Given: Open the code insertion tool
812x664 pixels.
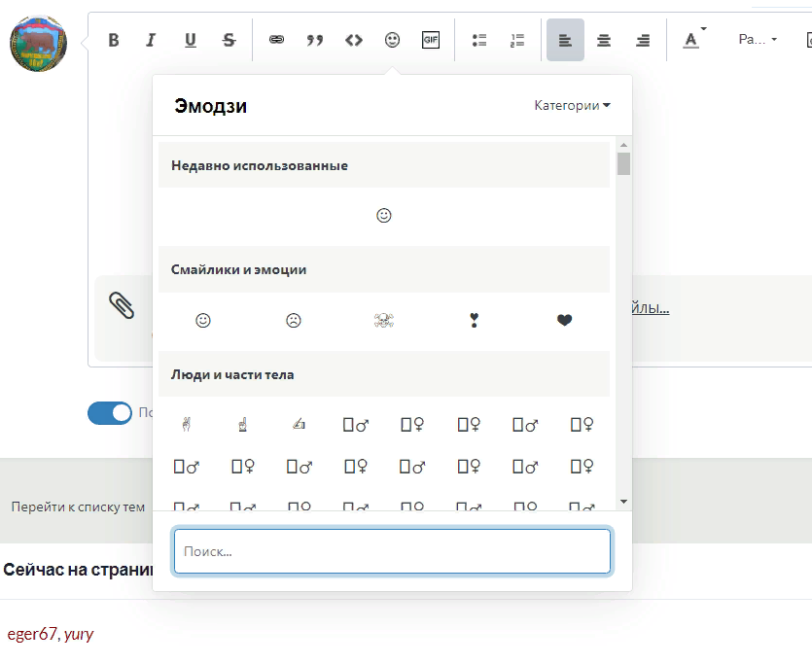Looking at the screenshot, I should click(353, 40).
